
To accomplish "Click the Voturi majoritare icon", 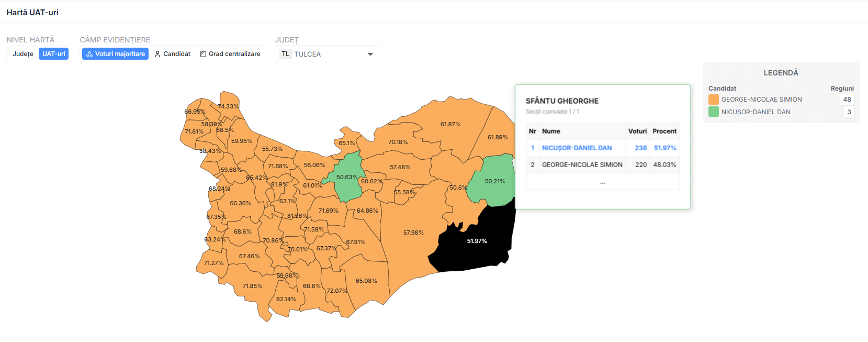I will click(89, 54).
